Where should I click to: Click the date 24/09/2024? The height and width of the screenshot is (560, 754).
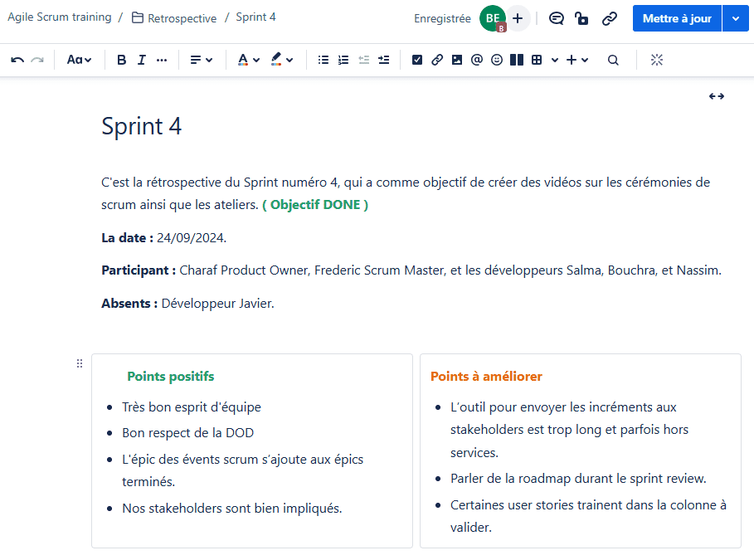click(x=192, y=237)
